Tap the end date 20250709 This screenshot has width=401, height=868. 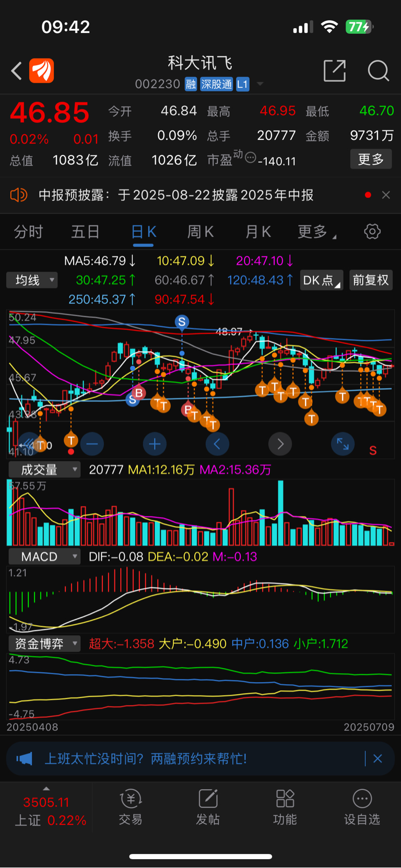tap(369, 727)
